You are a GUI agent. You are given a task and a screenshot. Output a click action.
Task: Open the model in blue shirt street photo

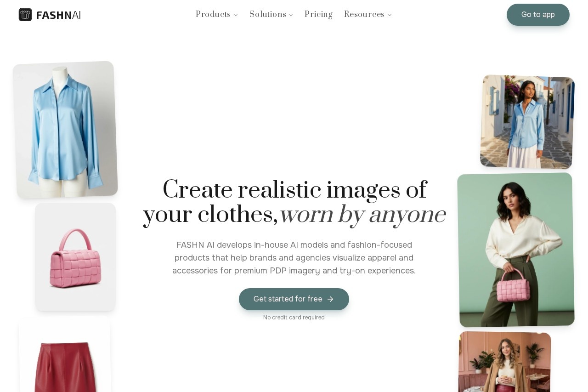coord(527,122)
